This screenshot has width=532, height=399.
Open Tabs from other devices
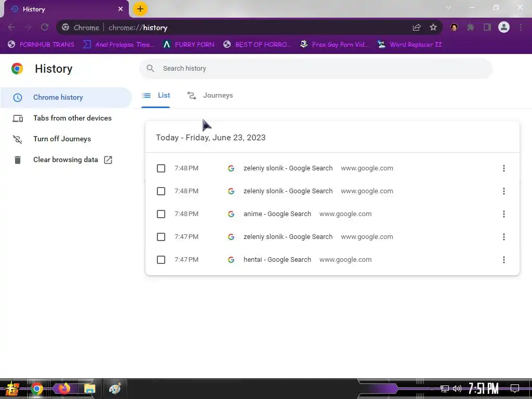pyautogui.click(x=66, y=118)
